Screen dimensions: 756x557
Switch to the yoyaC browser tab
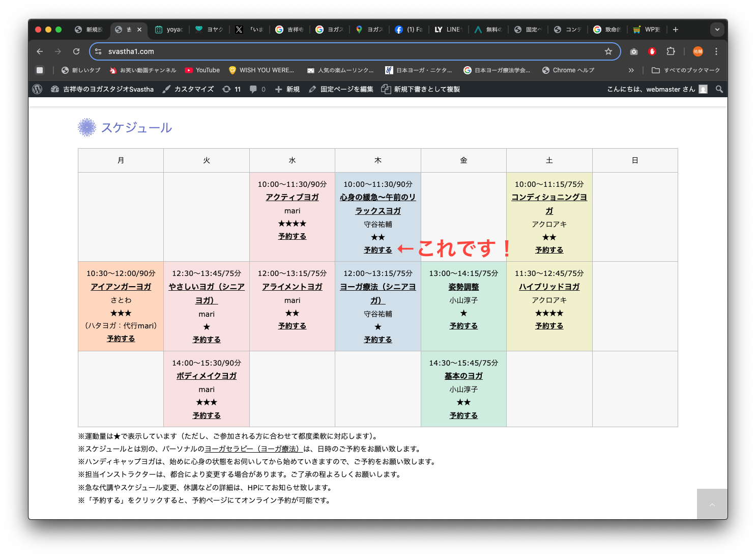click(169, 30)
